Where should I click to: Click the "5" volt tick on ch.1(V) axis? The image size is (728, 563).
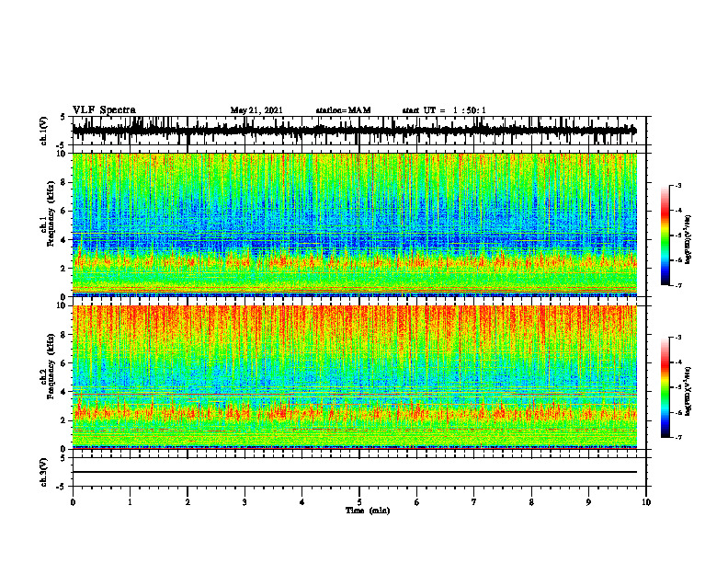(x=63, y=117)
